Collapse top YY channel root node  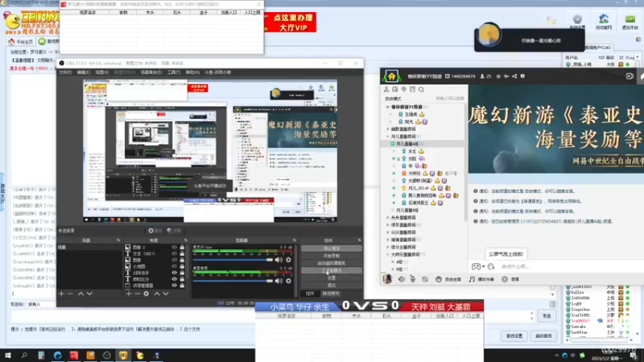pos(388,107)
